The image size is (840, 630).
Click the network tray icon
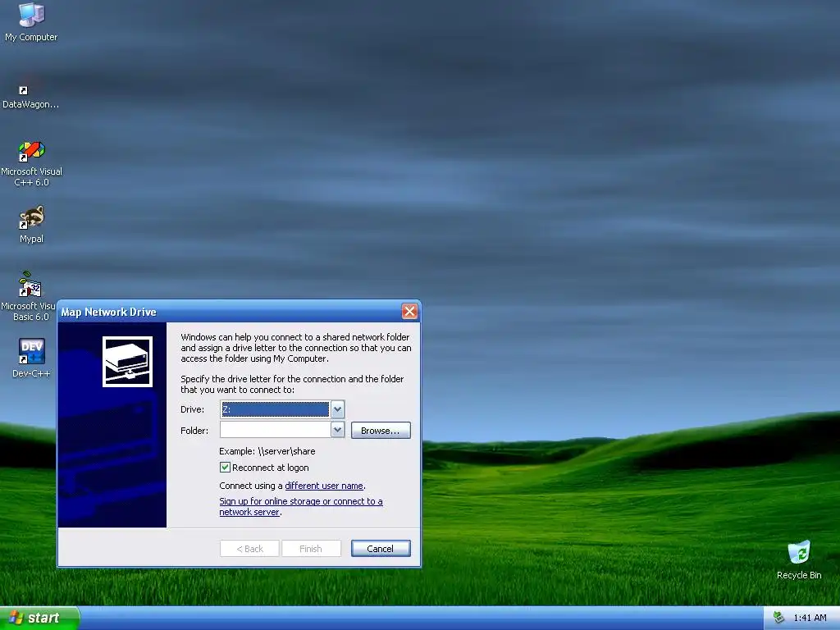(778, 618)
